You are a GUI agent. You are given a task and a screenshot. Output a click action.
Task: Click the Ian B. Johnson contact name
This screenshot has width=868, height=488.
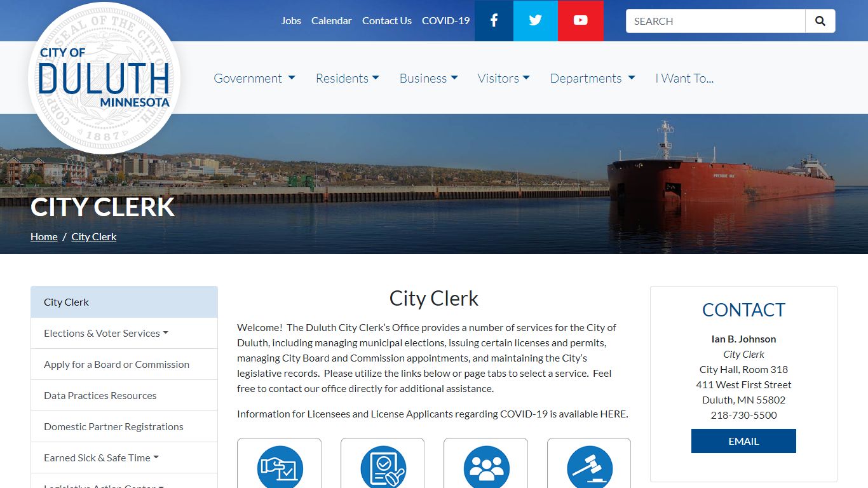coord(743,339)
